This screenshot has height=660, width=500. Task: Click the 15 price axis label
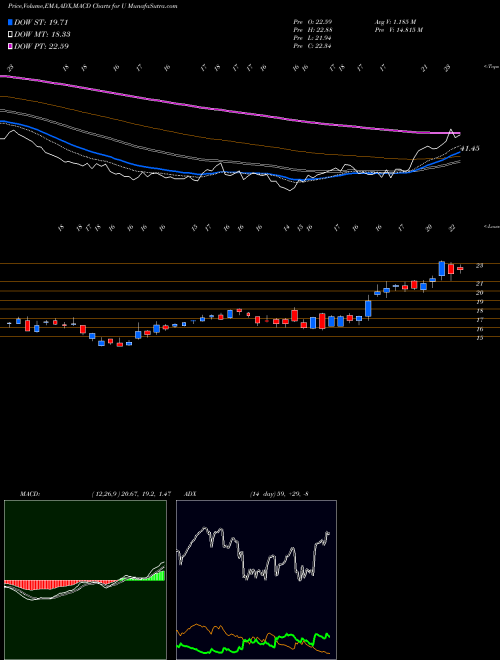[x=479, y=338]
